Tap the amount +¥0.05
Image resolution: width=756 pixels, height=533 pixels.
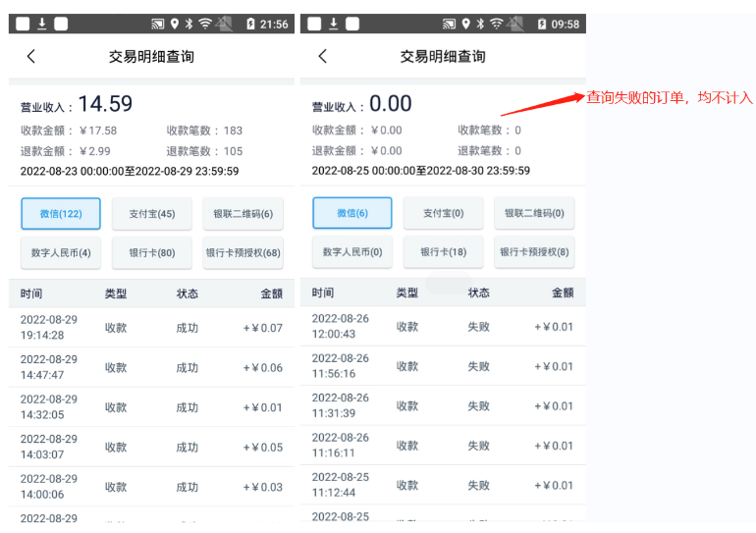[x=263, y=448]
